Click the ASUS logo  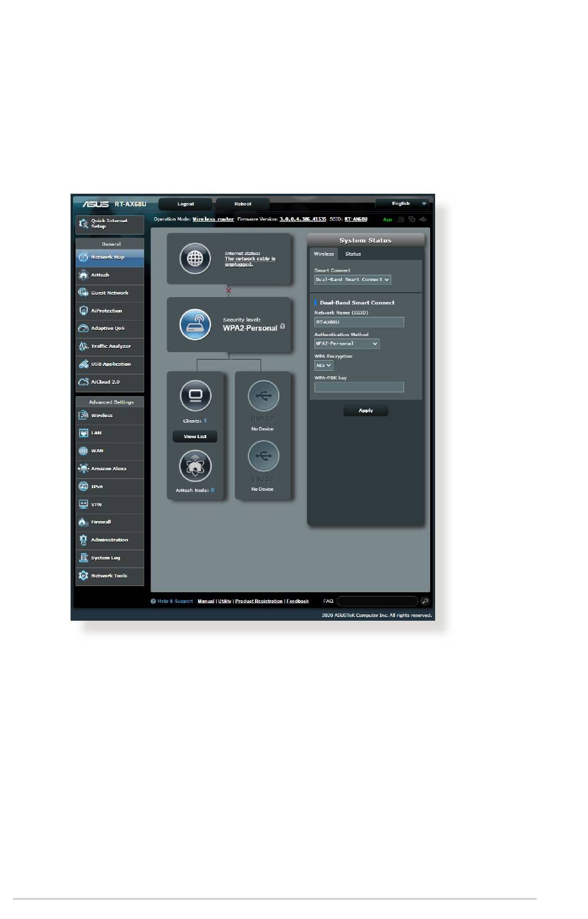(x=96, y=204)
